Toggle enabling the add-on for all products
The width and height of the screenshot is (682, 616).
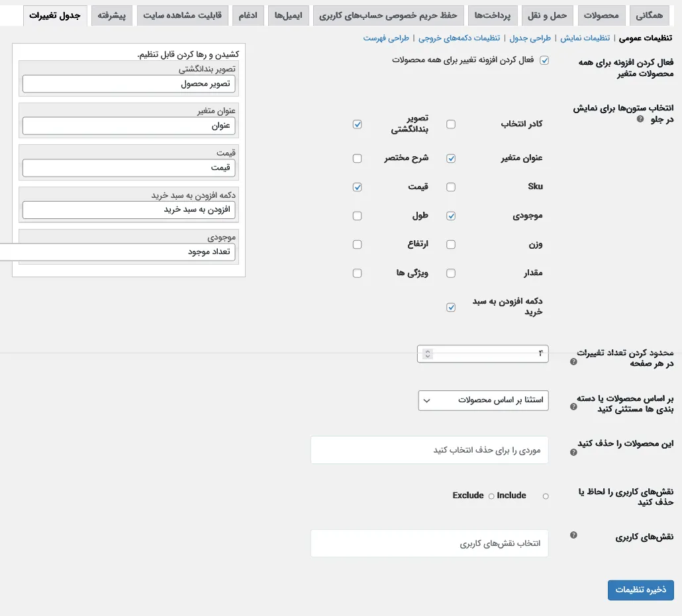(544, 60)
